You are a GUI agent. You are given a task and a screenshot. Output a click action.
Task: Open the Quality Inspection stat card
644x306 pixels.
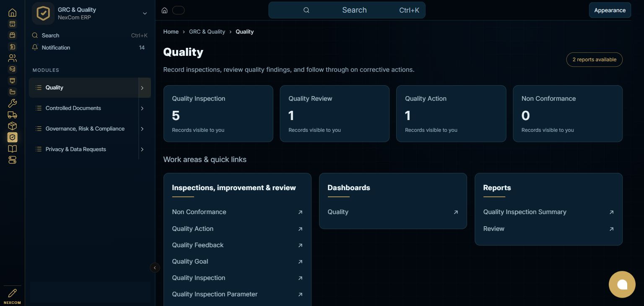point(218,114)
